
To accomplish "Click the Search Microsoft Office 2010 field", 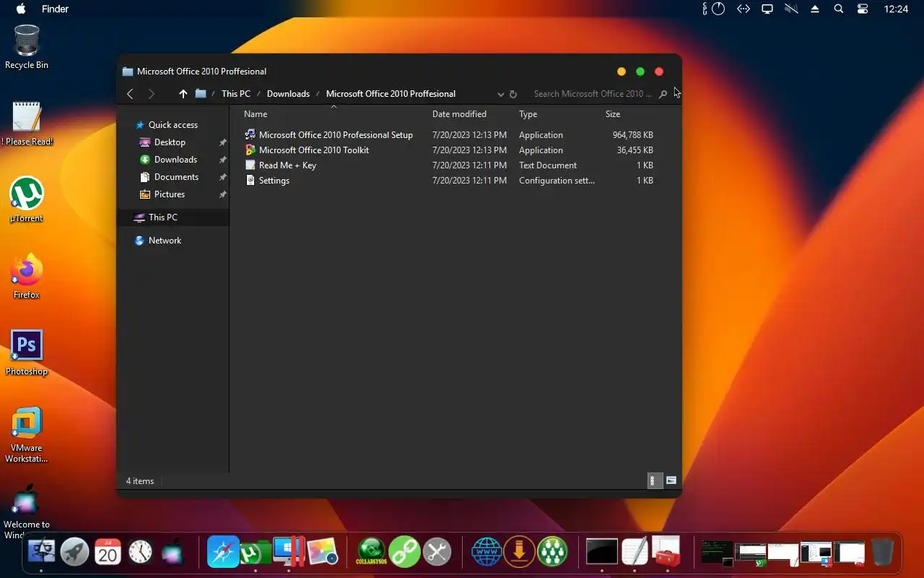I will point(592,94).
